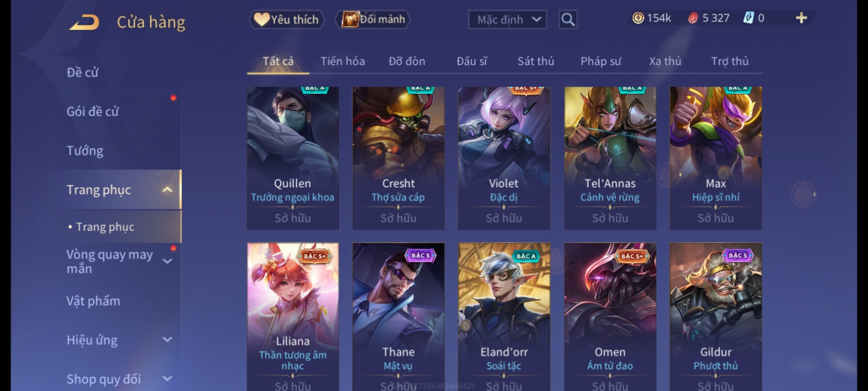Tap the back arrow icon beside Cửa hàng
The image size is (868, 391).
[x=84, y=22]
